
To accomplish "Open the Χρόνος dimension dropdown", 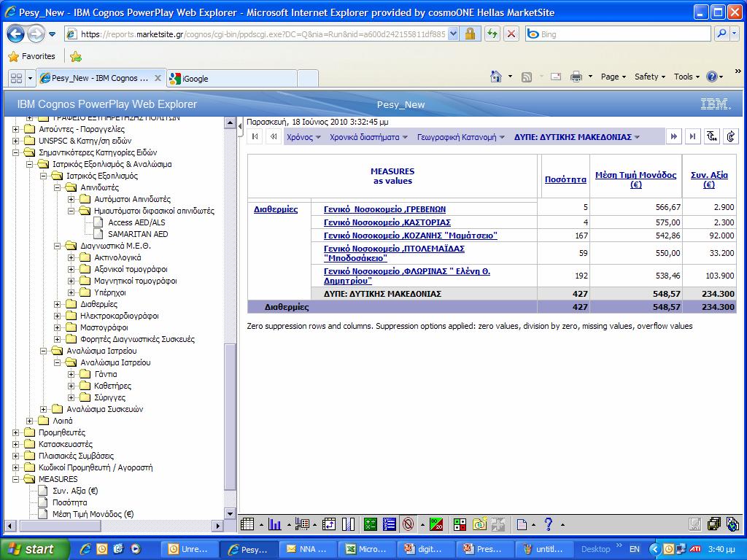I will click(304, 137).
